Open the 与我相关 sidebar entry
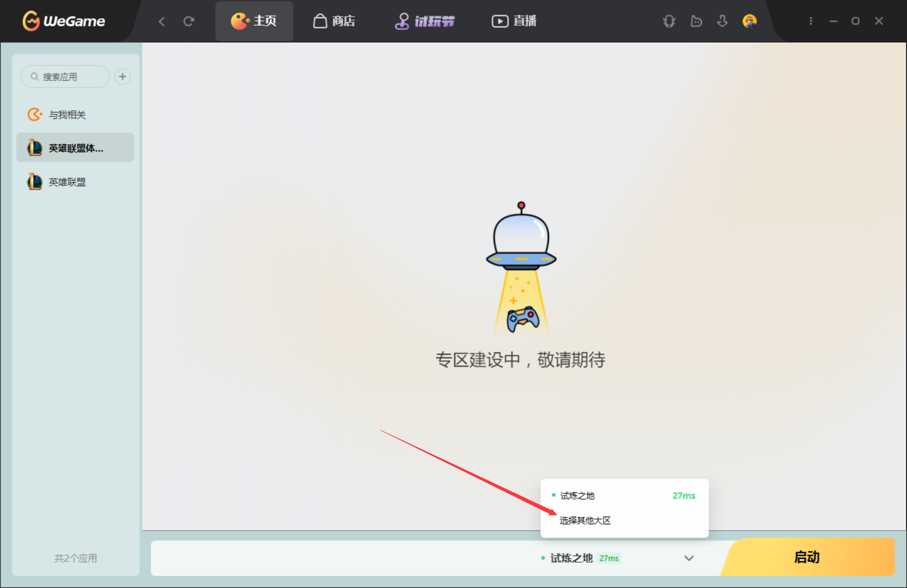 pos(67,115)
